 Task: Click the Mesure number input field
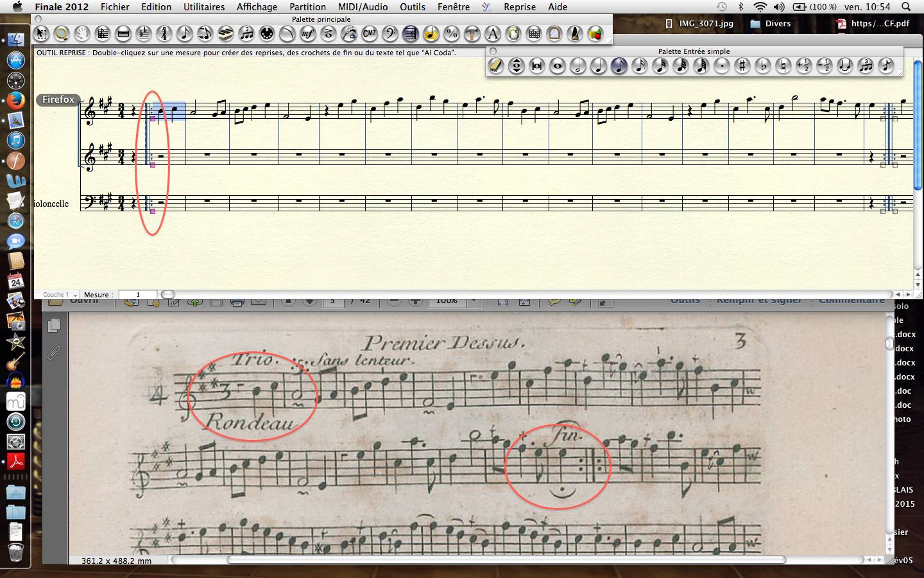tap(138, 295)
